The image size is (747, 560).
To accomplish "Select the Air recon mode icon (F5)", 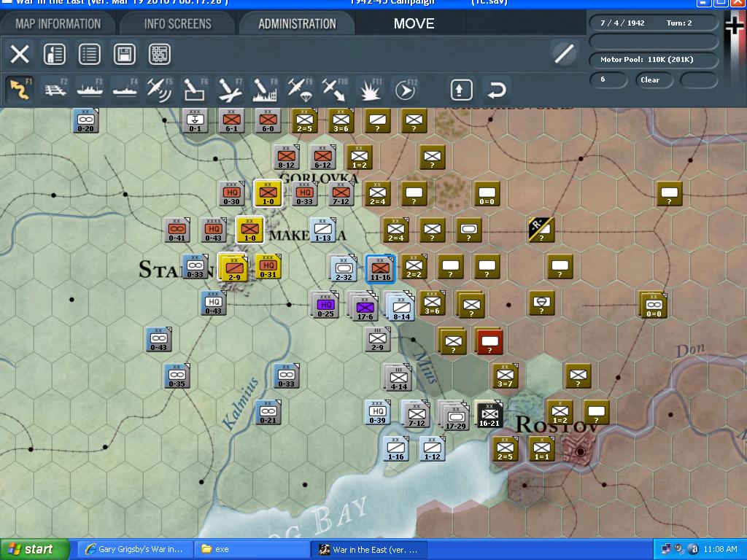I will click(x=160, y=90).
